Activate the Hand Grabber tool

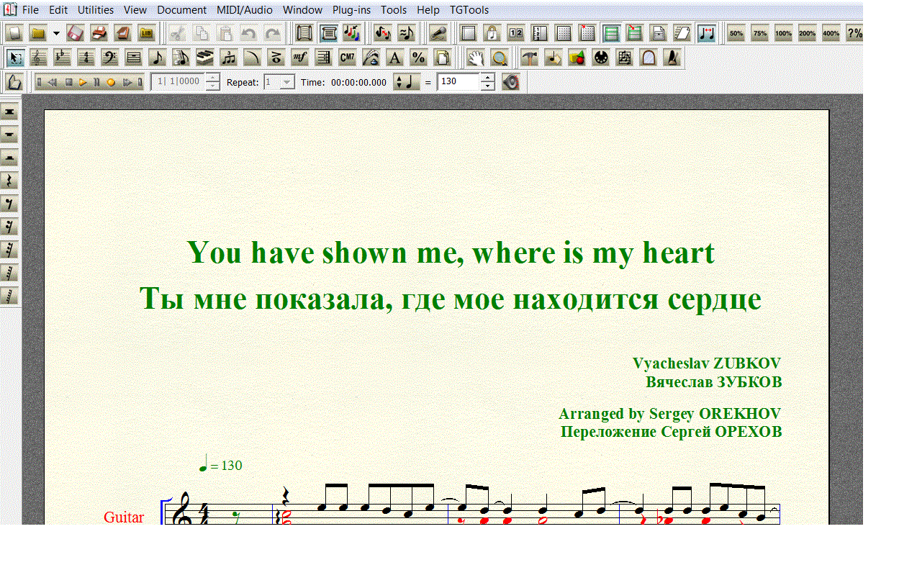475,58
